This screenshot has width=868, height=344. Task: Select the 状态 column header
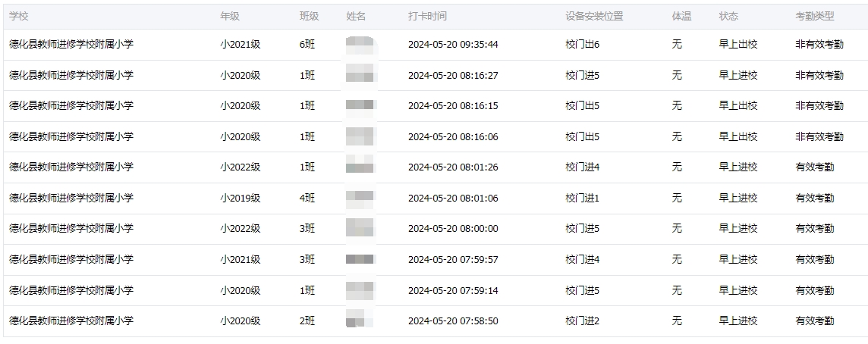(728, 17)
